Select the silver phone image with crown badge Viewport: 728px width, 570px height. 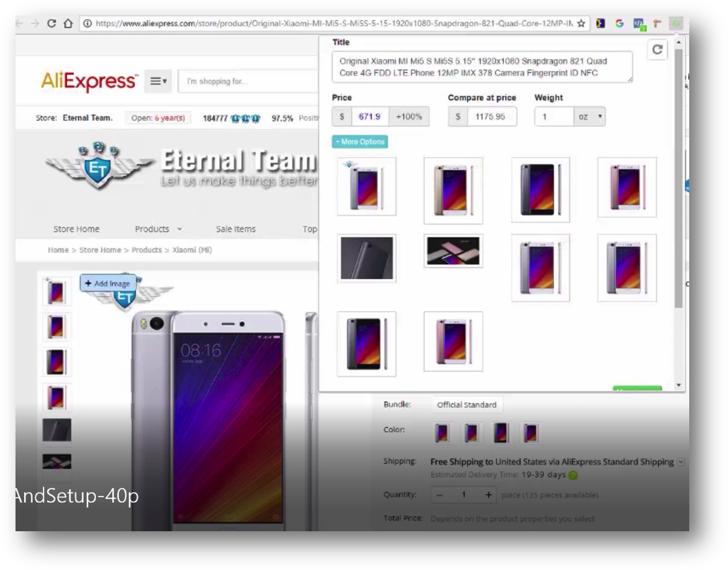coord(366,186)
